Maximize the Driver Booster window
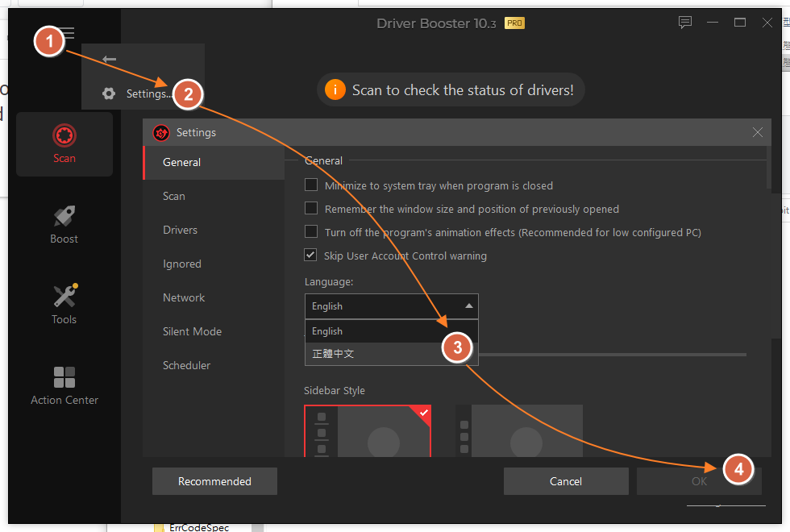Screen dimensions: 790x532 [740, 23]
